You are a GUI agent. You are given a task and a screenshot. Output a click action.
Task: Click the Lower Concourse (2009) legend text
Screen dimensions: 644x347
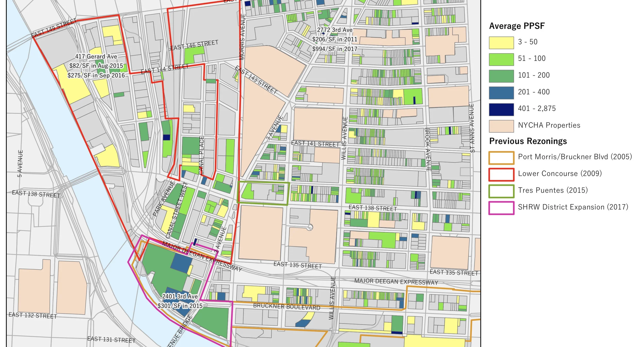[x=560, y=173]
